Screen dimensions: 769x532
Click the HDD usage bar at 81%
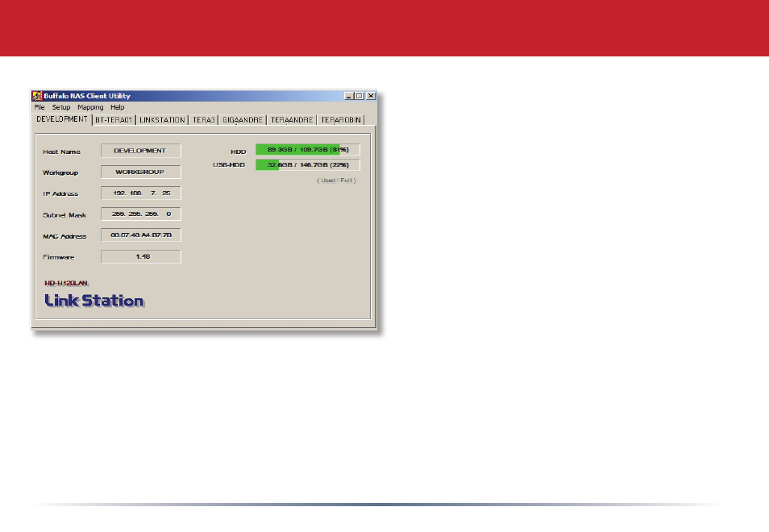point(307,150)
